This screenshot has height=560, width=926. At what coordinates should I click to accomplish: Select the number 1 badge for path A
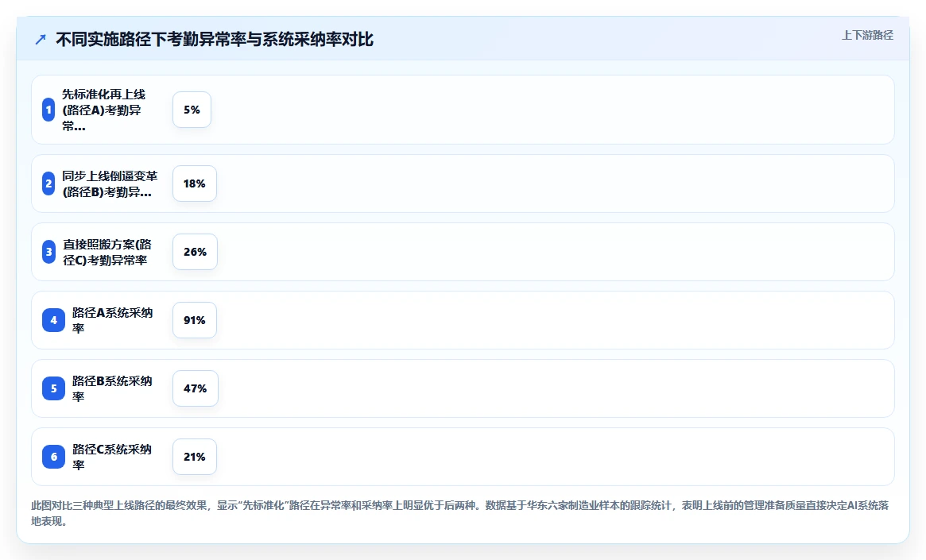coord(48,110)
